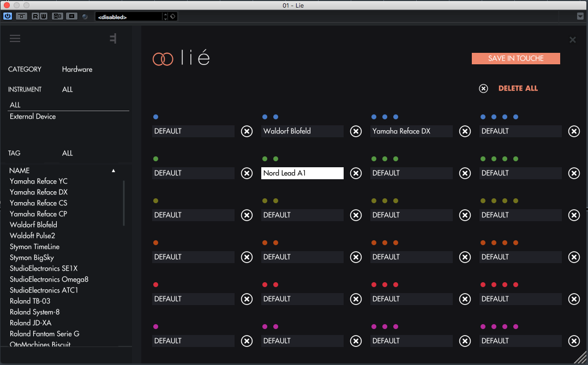Open the hamburger menu in sidebar
Screen dimensions: 588x365
(x=15, y=39)
